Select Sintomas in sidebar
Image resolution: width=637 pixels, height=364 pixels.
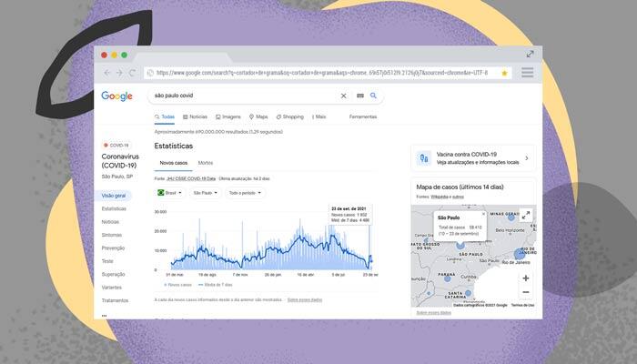pos(112,235)
